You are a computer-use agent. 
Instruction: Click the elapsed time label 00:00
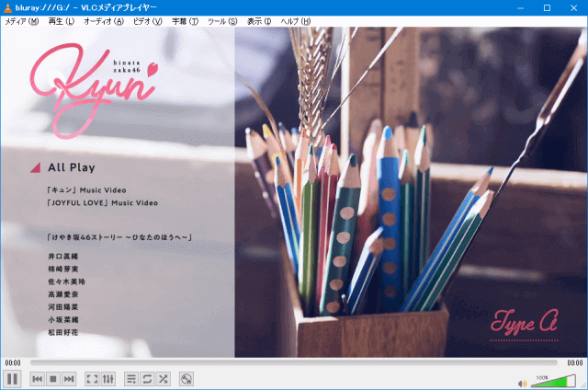click(13, 362)
